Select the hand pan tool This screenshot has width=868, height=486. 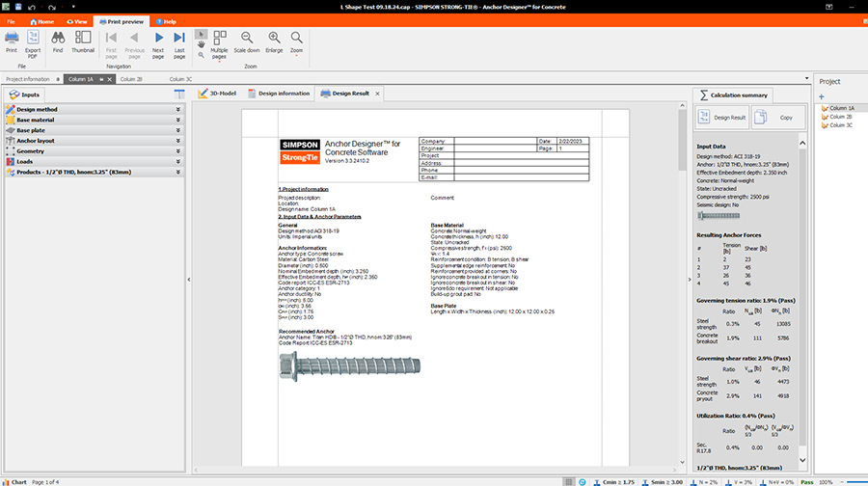(x=201, y=44)
